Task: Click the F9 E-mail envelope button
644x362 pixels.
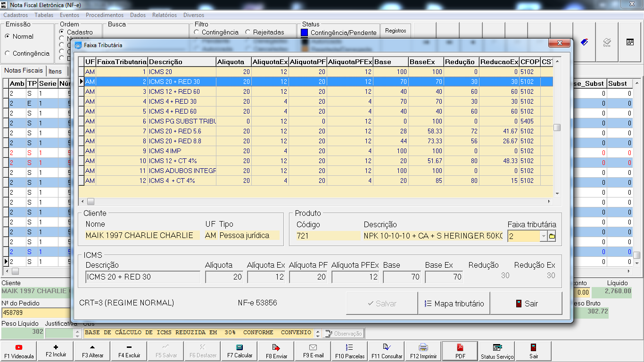Action: click(x=313, y=351)
